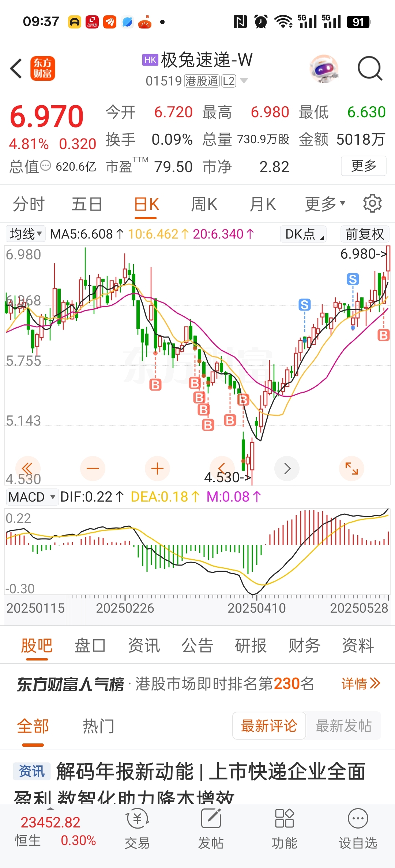Screen dimensions: 395x868
Task: Tap the 东方财富人气榜 ranking banner
Action: (197, 683)
